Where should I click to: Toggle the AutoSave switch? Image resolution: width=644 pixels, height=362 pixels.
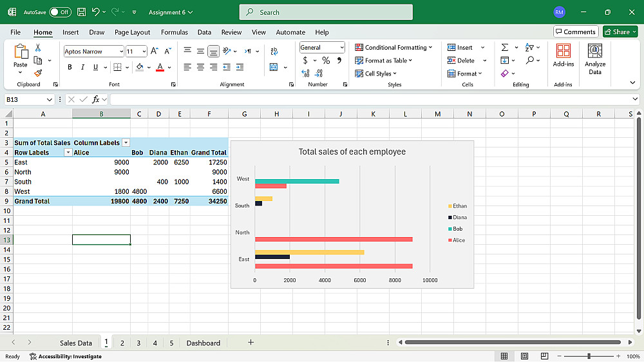tap(61, 12)
